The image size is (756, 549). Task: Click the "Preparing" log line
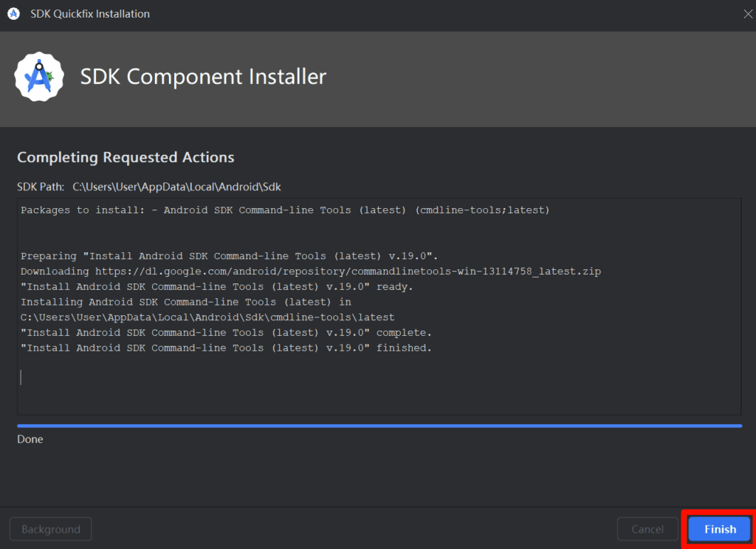pos(230,256)
